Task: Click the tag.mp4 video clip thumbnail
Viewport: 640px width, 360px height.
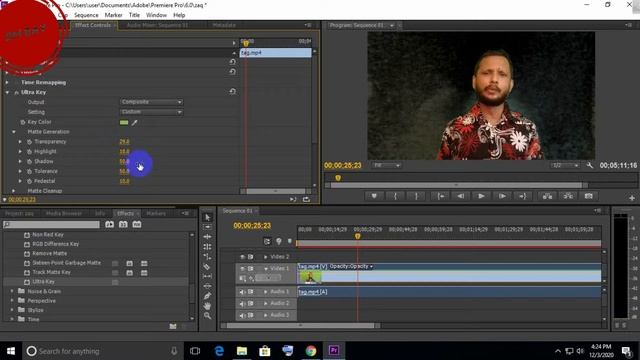Action: (x=310, y=277)
